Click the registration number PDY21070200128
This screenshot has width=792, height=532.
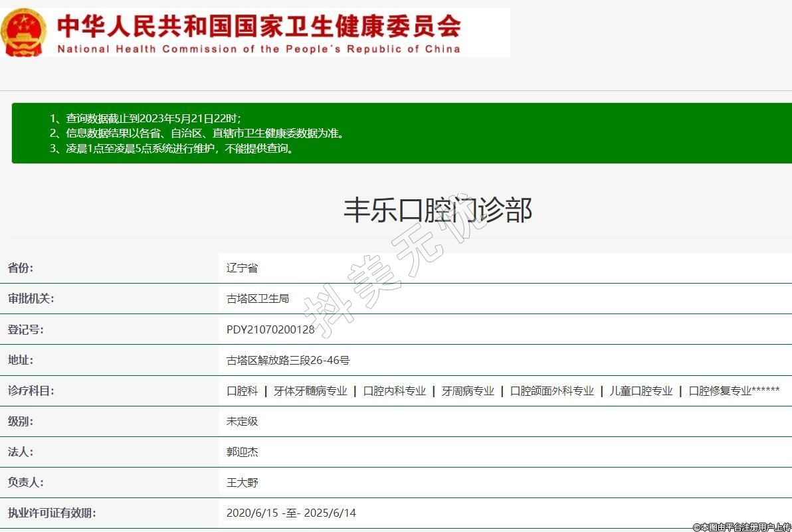[270, 329]
